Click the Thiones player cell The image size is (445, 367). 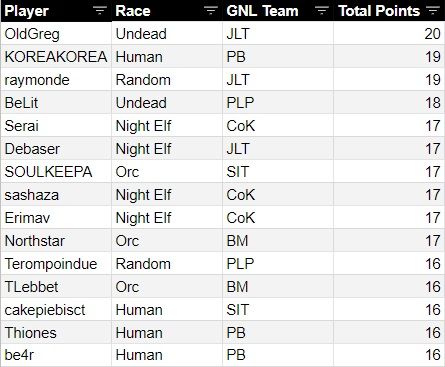[56, 333]
